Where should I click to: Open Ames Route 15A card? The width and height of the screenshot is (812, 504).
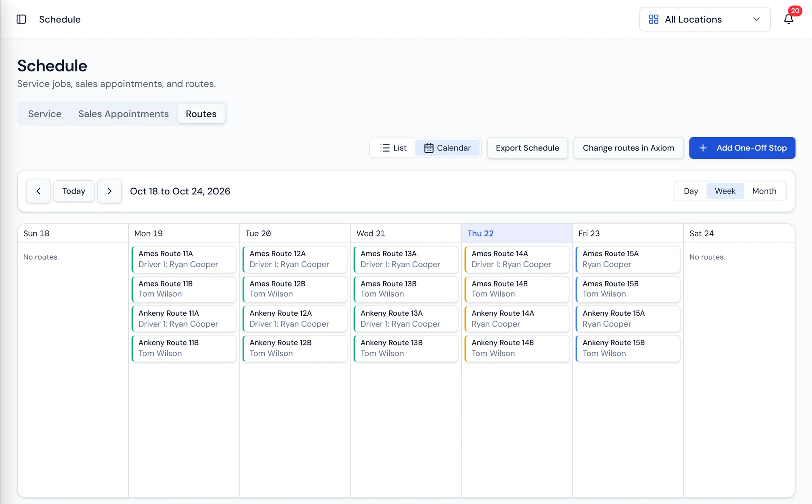point(628,259)
